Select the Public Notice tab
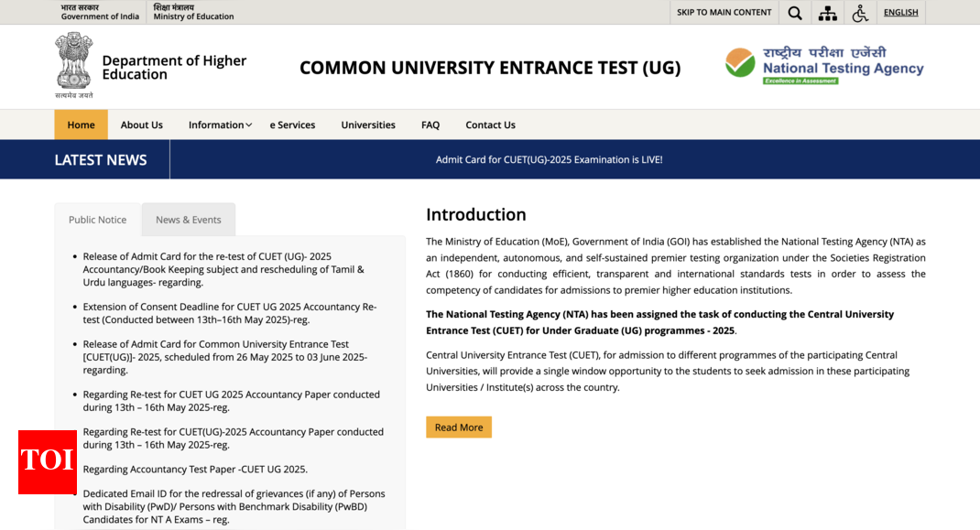 click(97, 220)
